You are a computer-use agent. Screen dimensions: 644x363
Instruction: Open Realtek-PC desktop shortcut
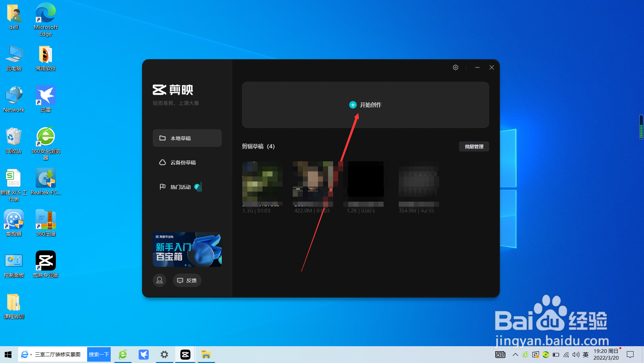tap(46, 182)
